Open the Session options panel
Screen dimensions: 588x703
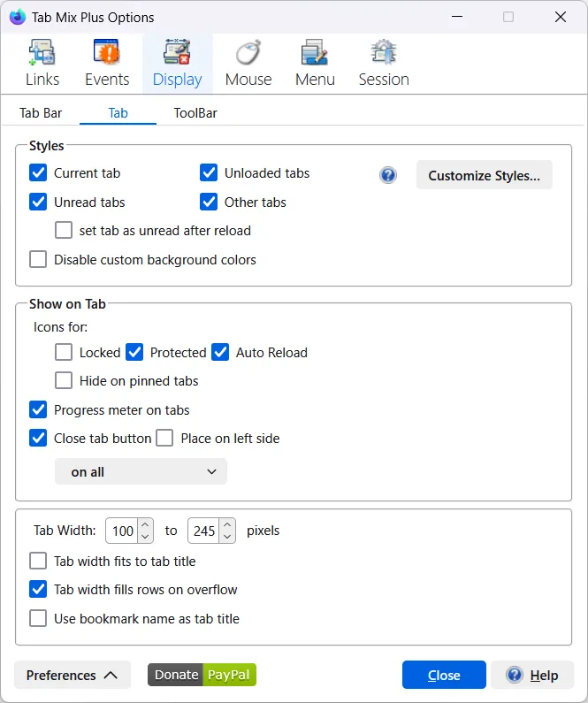[x=383, y=64]
